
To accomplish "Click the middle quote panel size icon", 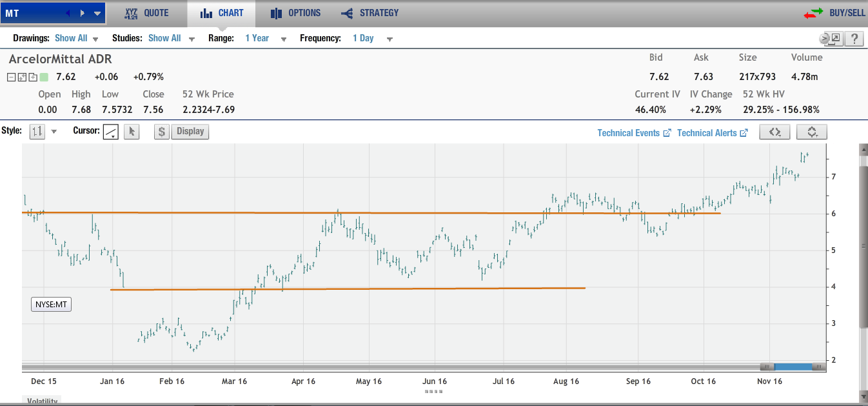I will click(22, 77).
